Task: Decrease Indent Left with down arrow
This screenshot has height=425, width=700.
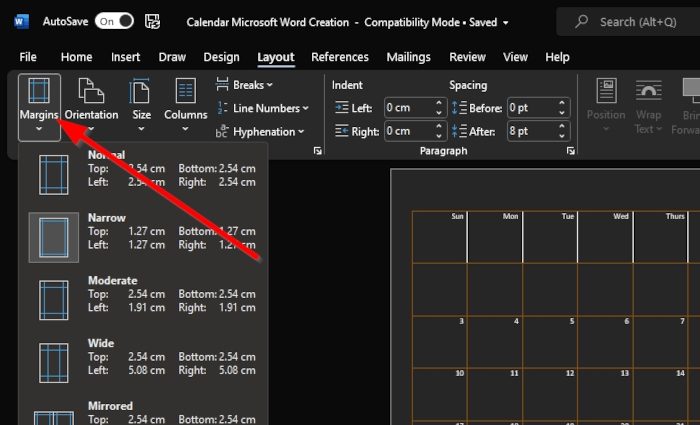Action: [439, 113]
